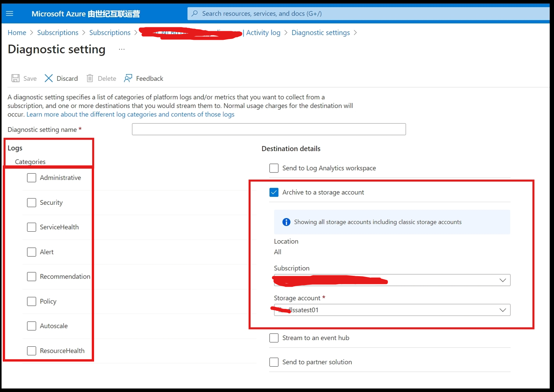
Task: Click the Save disk icon
Action: tap(14, 78)
